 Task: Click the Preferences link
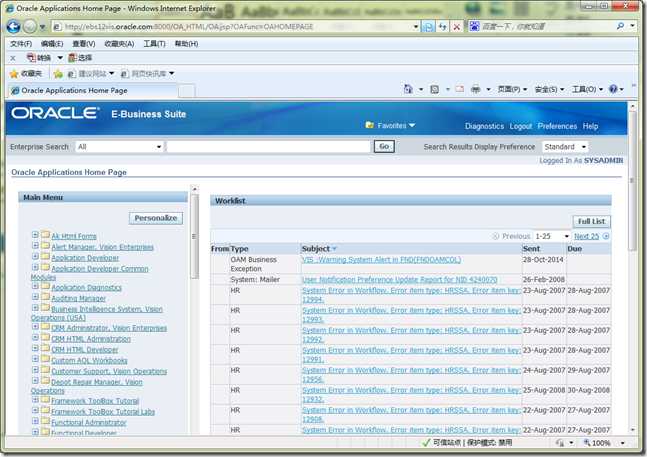click(557, 126)
